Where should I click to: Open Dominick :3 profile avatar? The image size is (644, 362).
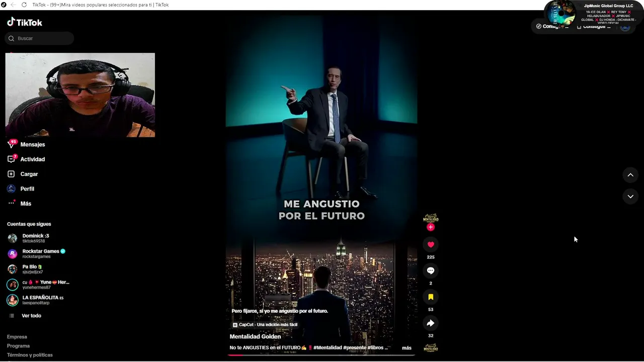12,238
